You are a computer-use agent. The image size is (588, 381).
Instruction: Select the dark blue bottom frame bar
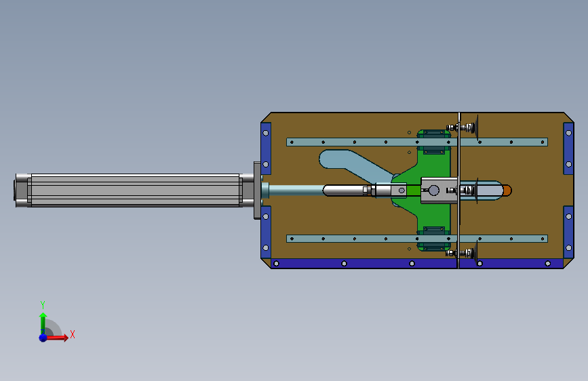tap(417, 264)
